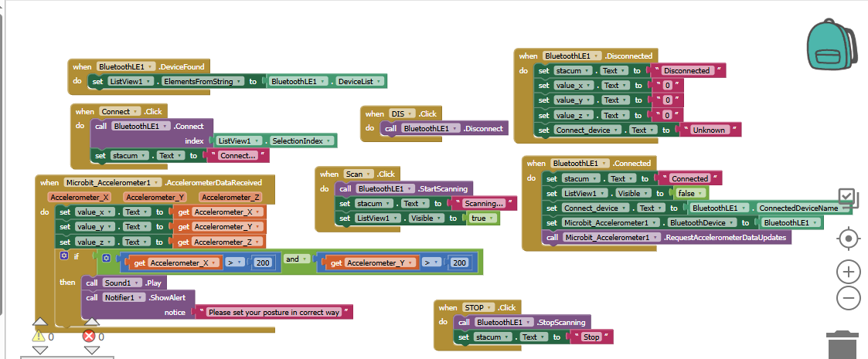Center the workspace with the target icon
This screenshot has height=359, width=868.
click(x=849, y=239)
